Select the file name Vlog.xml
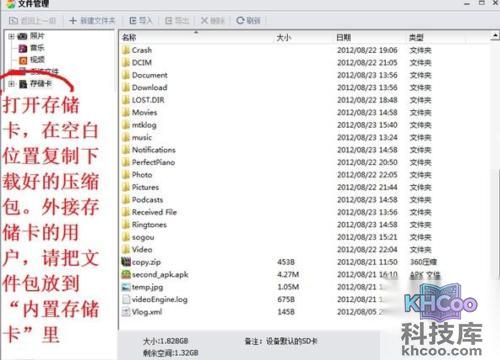The width and height of the screenshot is (500, 360). [x=147, y=312]
